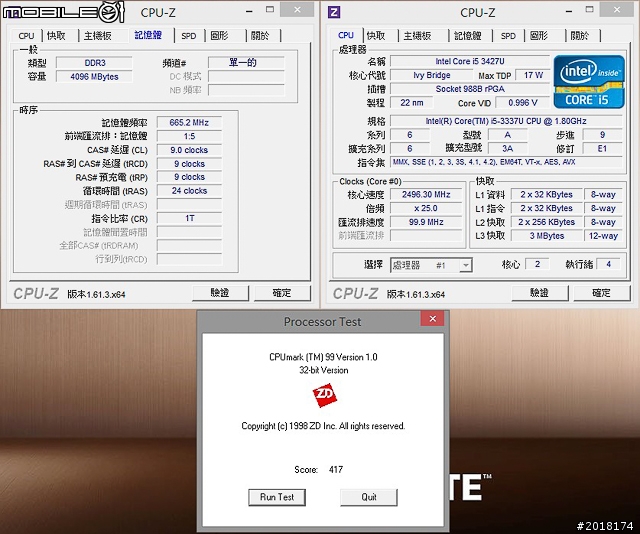Click the cores count value 2

click(x=537, y=264)
